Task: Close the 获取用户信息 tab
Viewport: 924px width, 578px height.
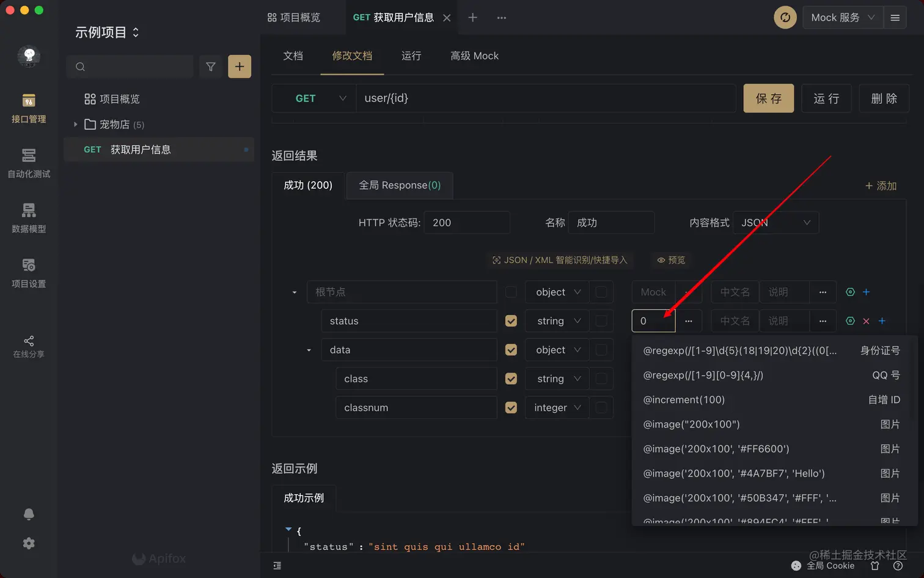Action: [447, 18]
